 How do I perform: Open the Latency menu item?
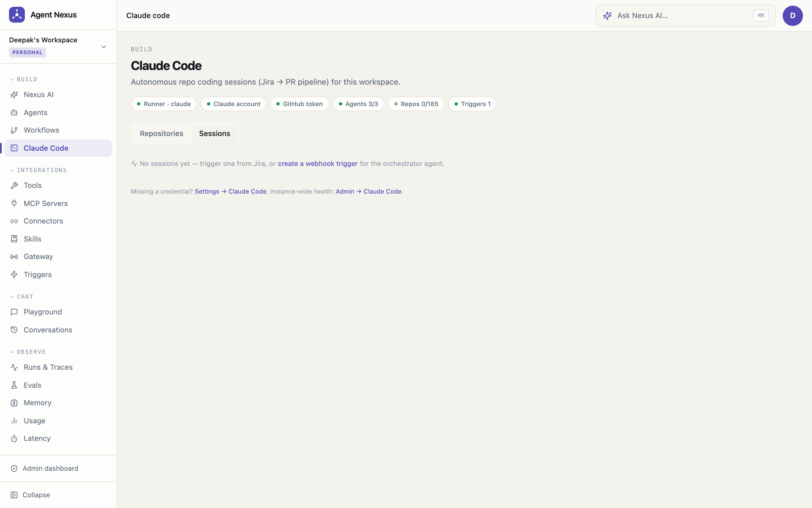coord(58,439)
